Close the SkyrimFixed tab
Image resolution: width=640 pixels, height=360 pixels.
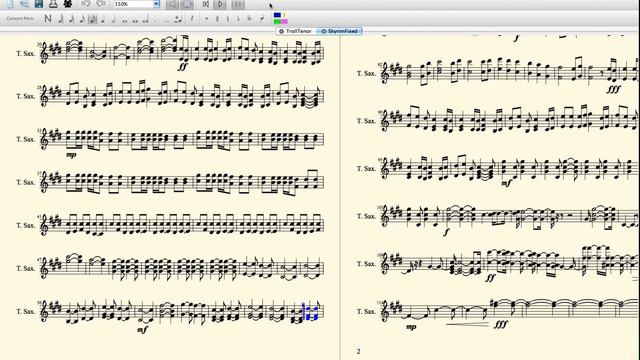pos(323,31)
